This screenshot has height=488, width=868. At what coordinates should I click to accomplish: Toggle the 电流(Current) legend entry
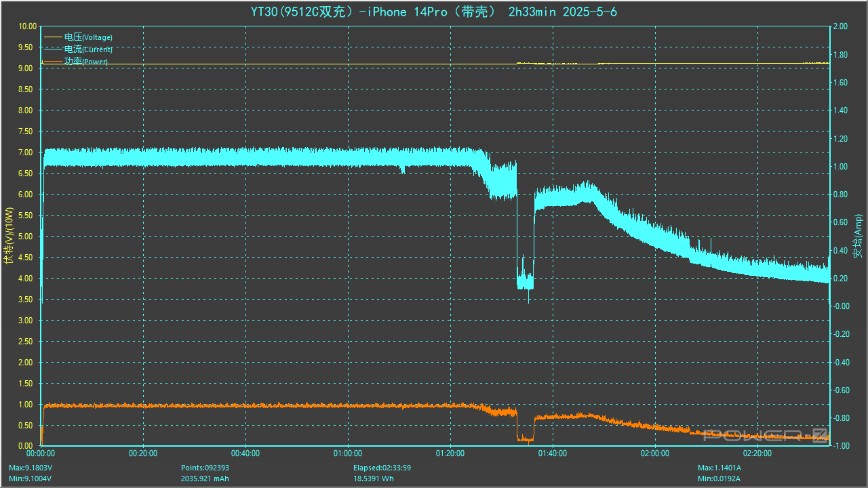[88, 49]
